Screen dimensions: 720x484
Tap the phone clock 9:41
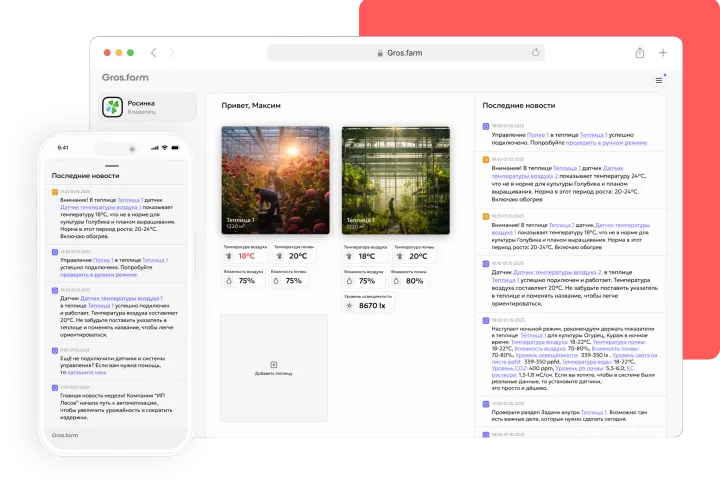click(x=63, y=148)
